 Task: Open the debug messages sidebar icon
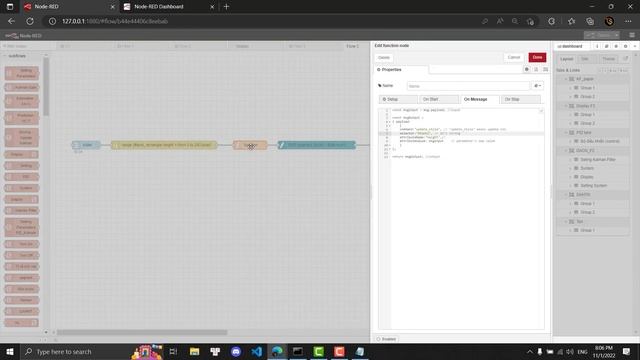616,46
